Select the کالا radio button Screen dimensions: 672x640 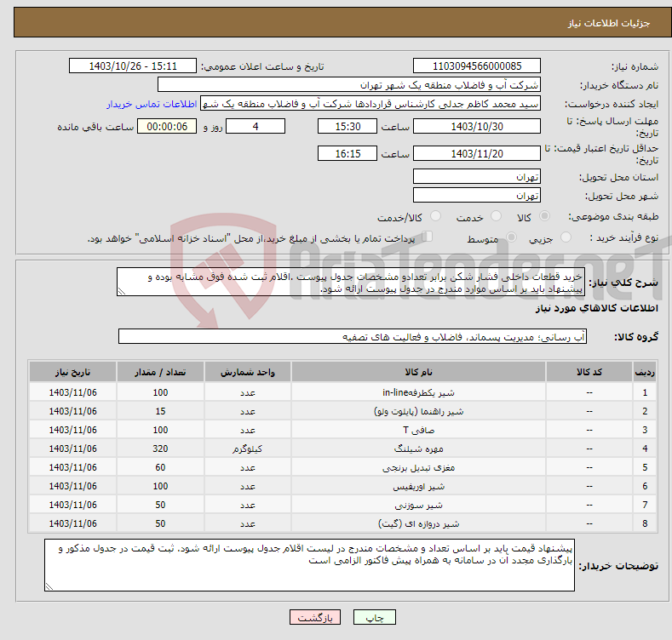point(544,216)
